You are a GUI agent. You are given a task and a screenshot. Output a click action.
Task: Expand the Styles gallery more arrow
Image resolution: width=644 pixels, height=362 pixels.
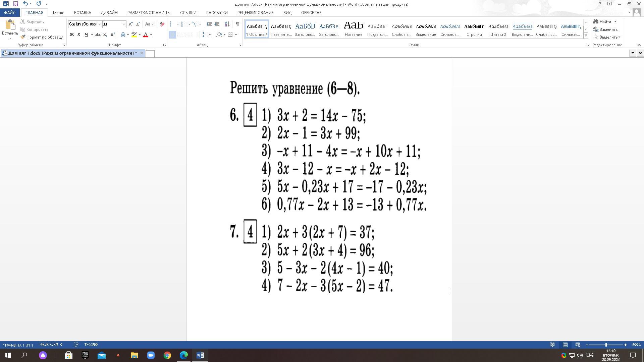click(x=586, y=36)
